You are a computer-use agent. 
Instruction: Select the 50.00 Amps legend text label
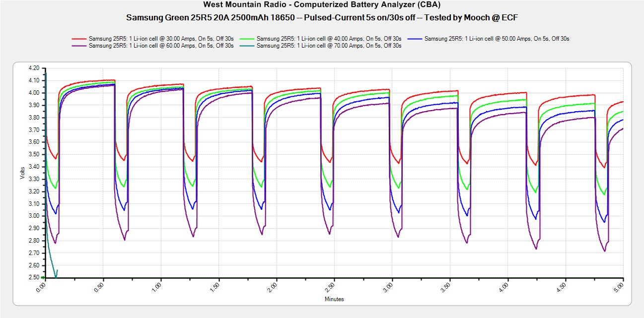[x=497, y=38]
